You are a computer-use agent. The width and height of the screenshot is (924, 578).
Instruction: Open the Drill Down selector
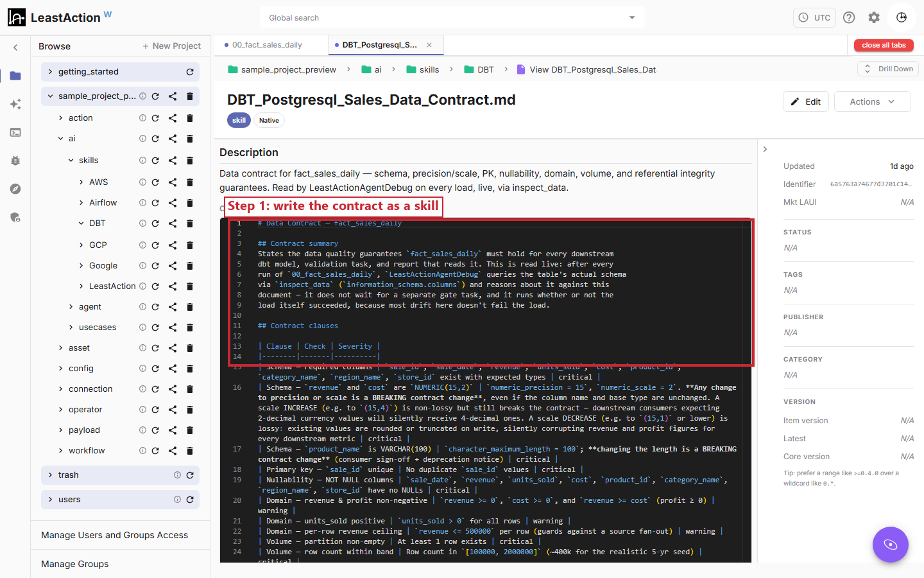[888, 69]
